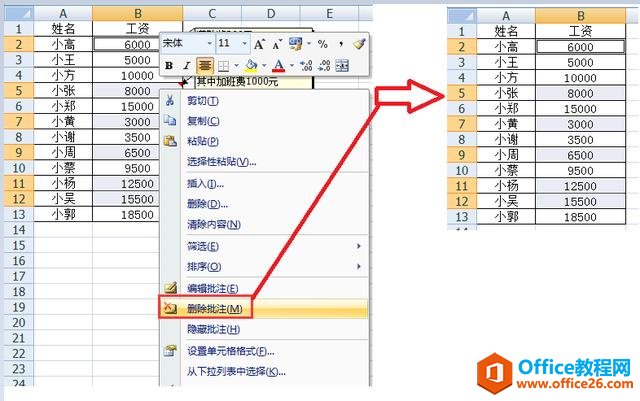Select row 5 header in right sheet
This screenshot has height=401, width=640.
[462, 93]
